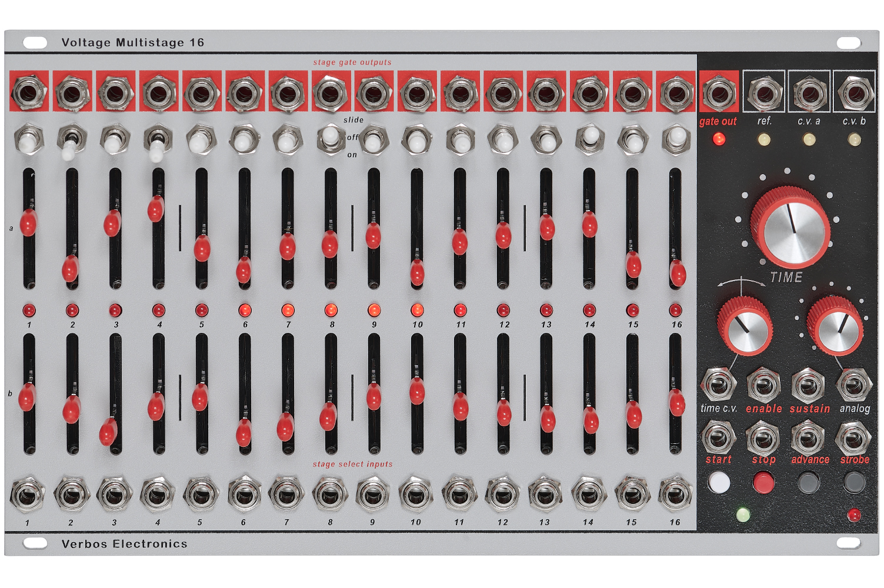Click the gate out jack
The image size is (884, 588).
[x=719, y=93]
